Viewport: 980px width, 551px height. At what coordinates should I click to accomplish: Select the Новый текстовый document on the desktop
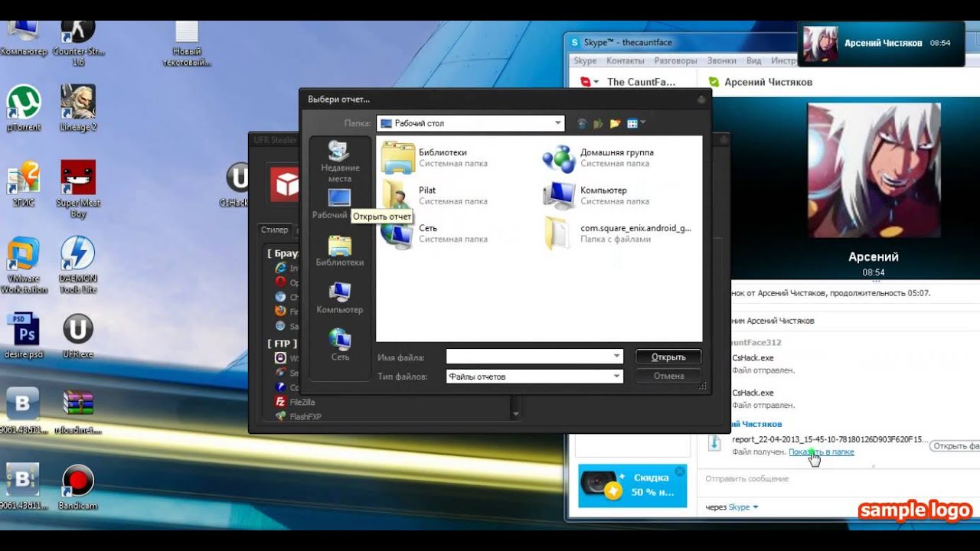pyautogui.click(x=187, y=42)
